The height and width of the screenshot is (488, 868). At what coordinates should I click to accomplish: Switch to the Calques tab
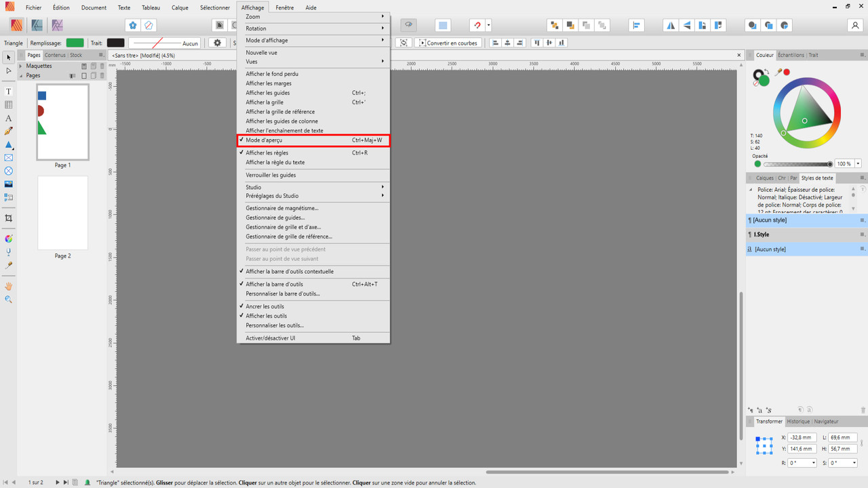click(765, 178)
